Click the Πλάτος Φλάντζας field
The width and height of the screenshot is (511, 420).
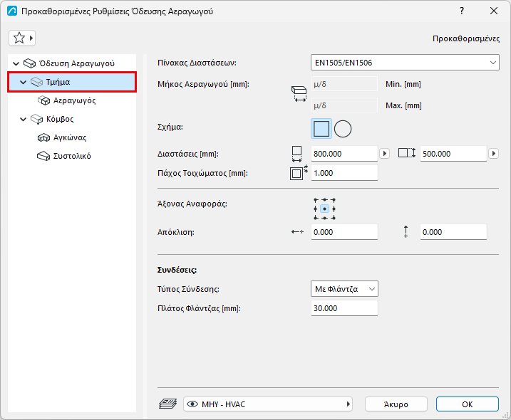pyautogui.click(x=344, y=308)
